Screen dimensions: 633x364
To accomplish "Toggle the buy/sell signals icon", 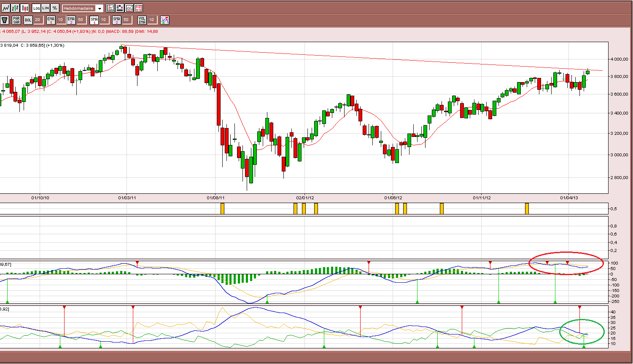I will click(165, 20).
